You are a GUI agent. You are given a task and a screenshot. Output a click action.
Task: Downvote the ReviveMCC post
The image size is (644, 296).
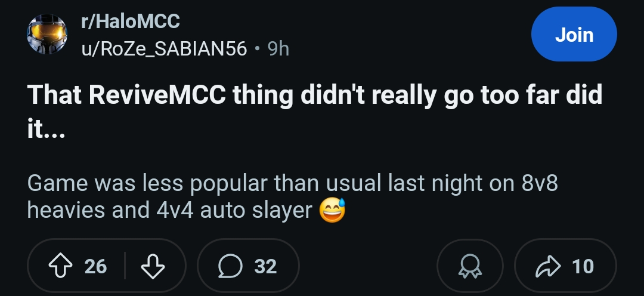[153, 266]
